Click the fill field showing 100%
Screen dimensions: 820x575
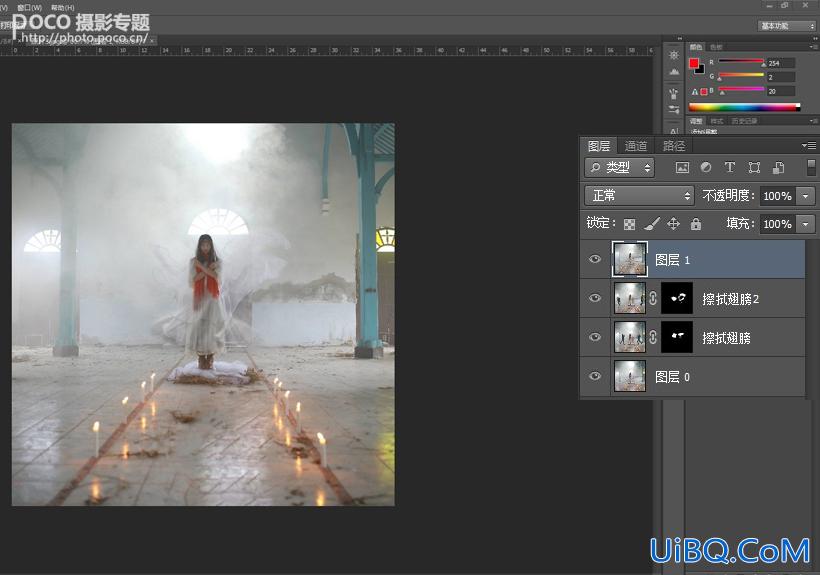click(x=778, y=224)
